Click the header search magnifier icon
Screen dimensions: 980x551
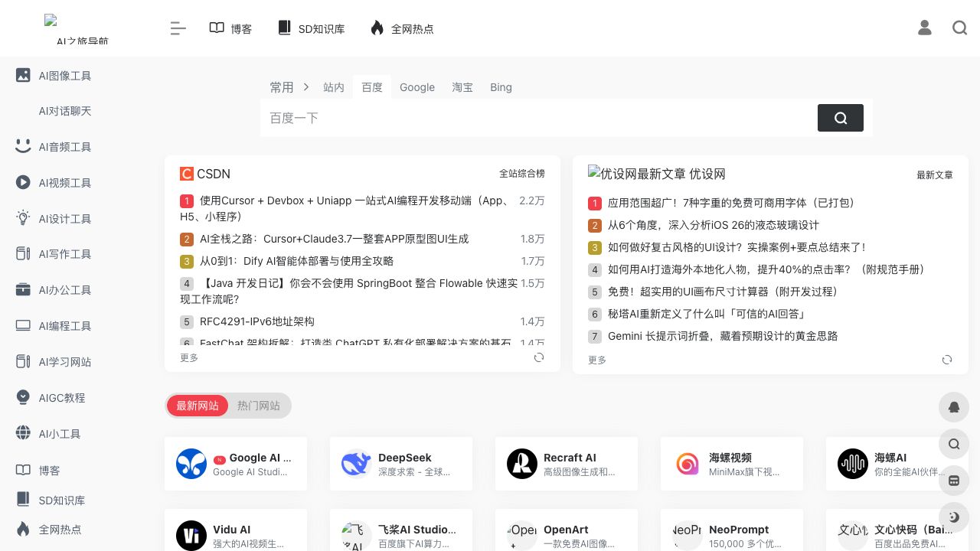click(x=959, y=28)
